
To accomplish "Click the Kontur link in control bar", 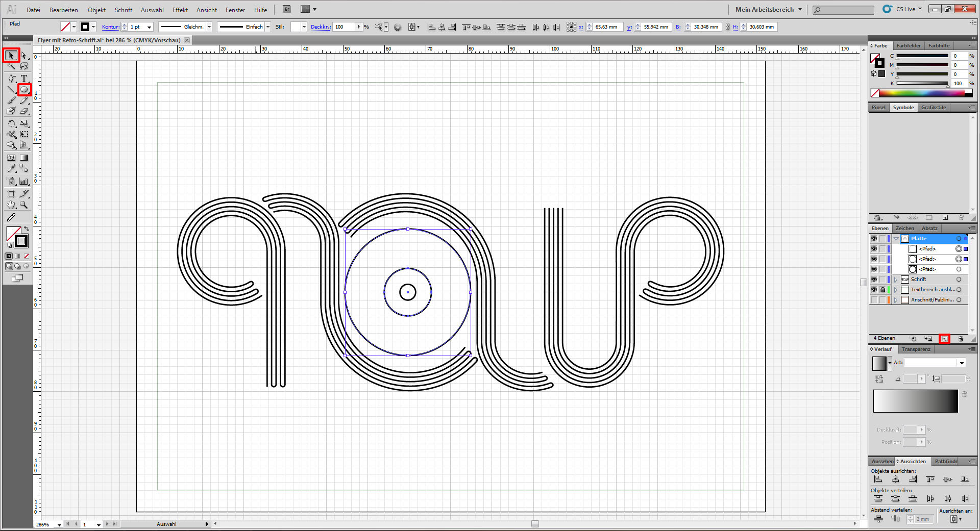I will [x=110, y=27].
